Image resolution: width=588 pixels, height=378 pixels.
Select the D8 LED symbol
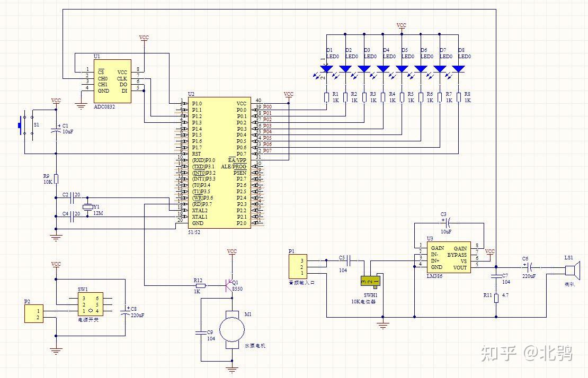[x=458, y=69]
